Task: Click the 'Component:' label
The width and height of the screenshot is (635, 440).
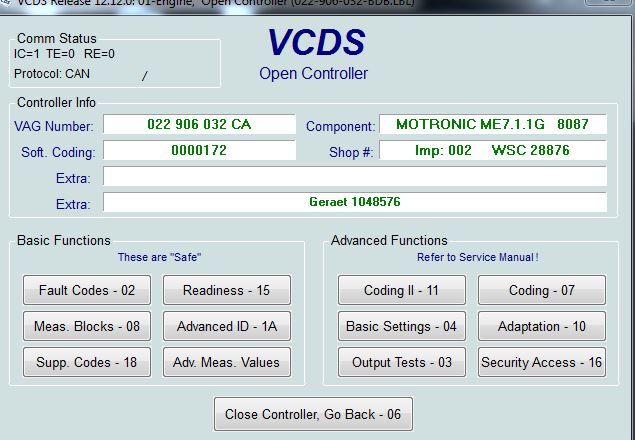Action: tap(341, 126)
